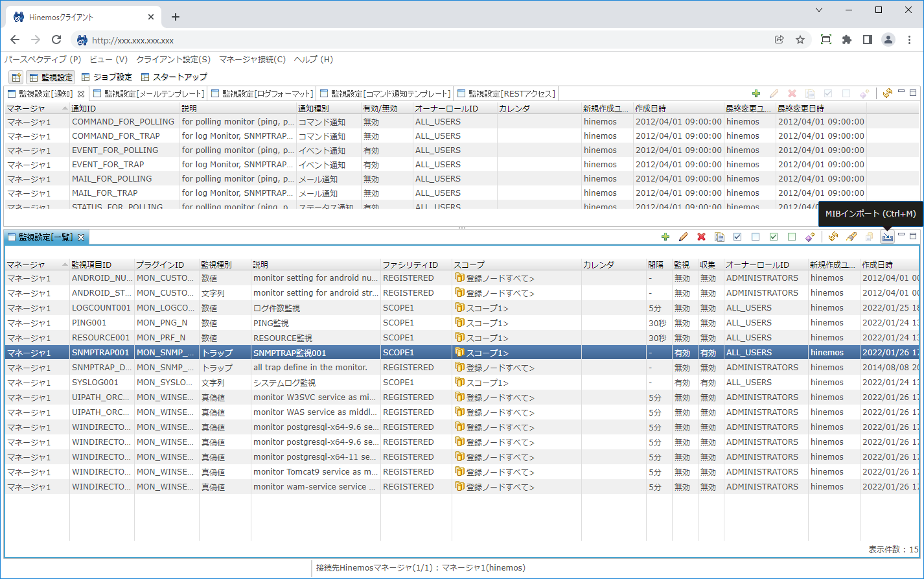This screenshot has height=579, width=924.
Task: Click the create new monitor icon (green plus)
Action: (x=665, y=237)
